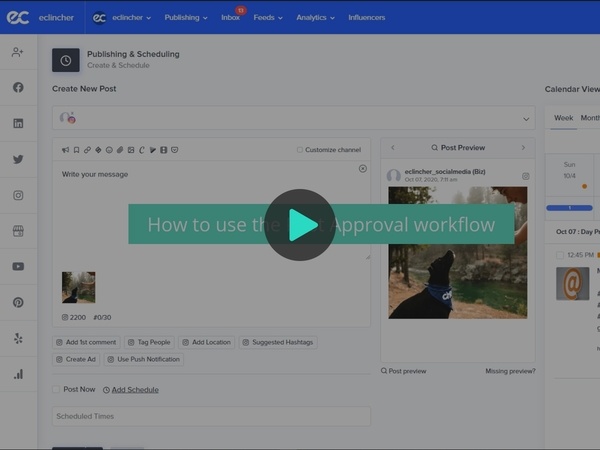Open Google My Business store icon
600x450 pixels.
pyautogui.click(x=18, y=231)
